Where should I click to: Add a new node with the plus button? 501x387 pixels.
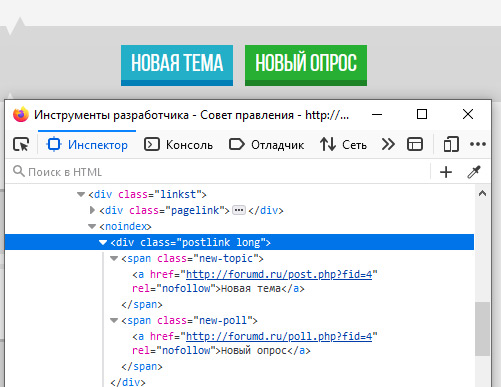(446, 172)
